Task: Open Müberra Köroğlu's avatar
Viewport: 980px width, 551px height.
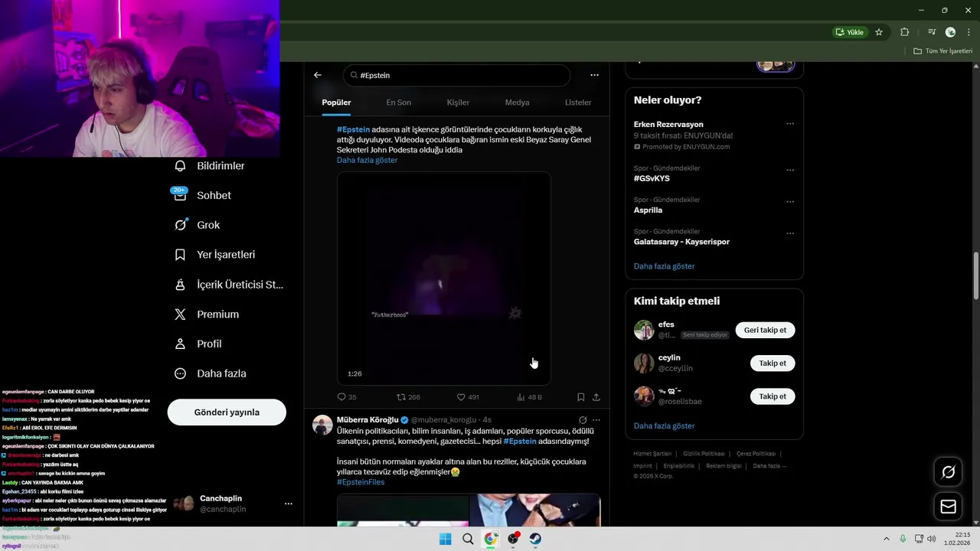Action: click(x=322, y=425)
